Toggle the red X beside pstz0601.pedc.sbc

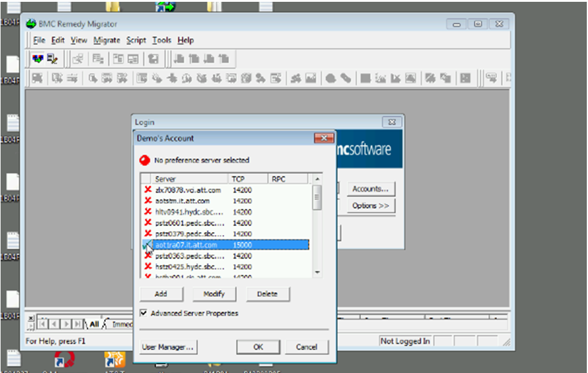click(148, 222)
